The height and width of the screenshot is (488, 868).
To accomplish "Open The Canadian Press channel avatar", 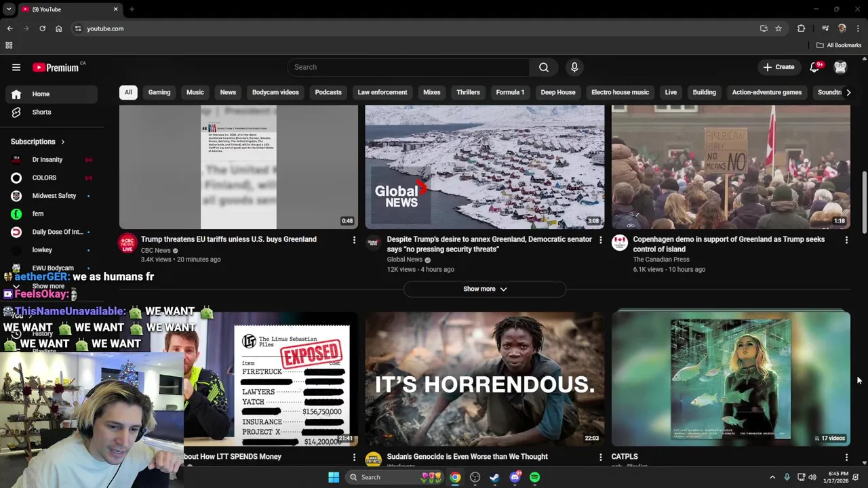I will pos(620,243).
